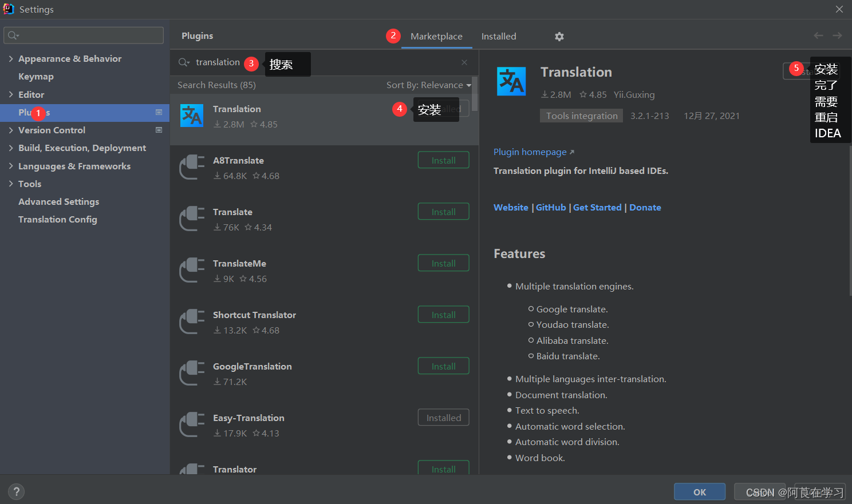Switch to the Marketplace tab
Viewport: 852px width, 504px height.
pyautogui.click(x=436, y=36)
